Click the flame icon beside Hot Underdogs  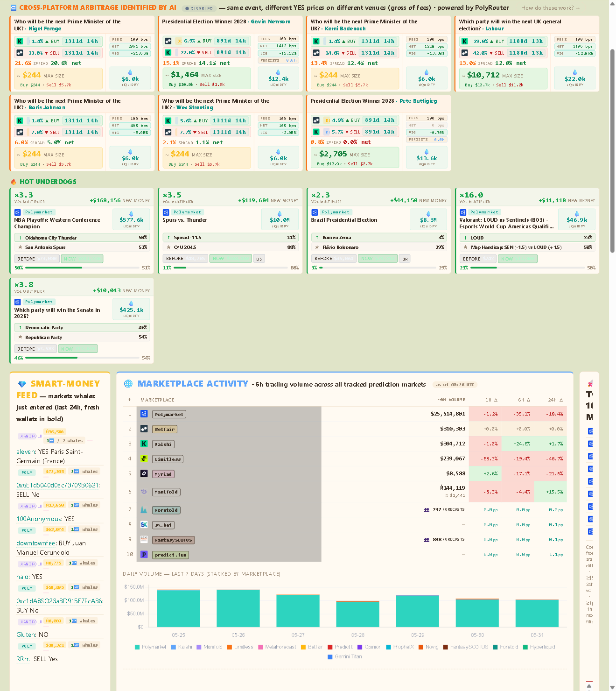14,182
